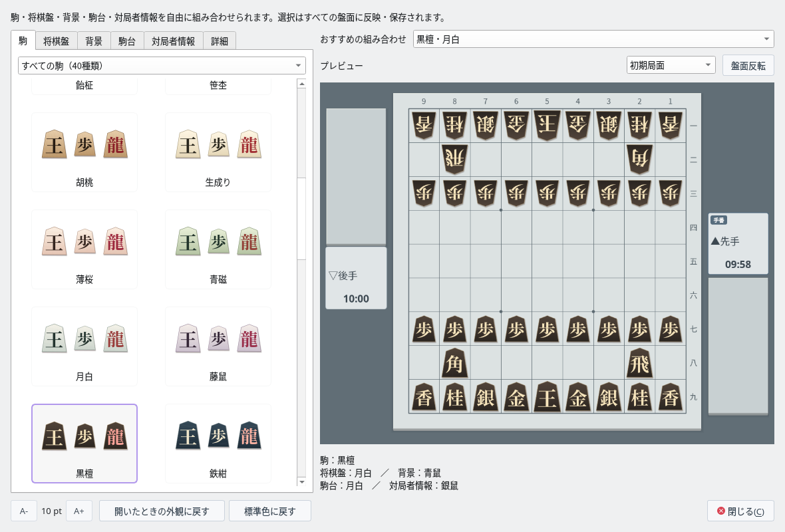Click 標準色に戻す button
Screen dimensions: 785x532
tap(270, 511)
